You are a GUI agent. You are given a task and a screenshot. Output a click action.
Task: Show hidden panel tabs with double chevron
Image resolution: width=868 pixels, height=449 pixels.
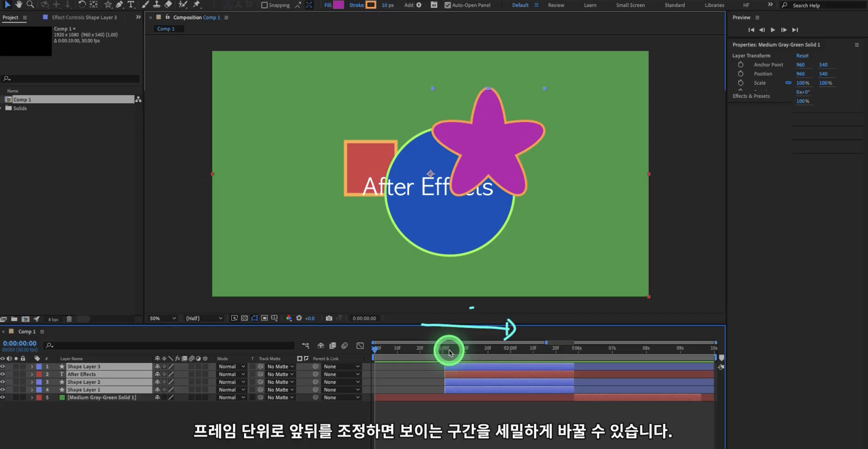coord(138,17)
